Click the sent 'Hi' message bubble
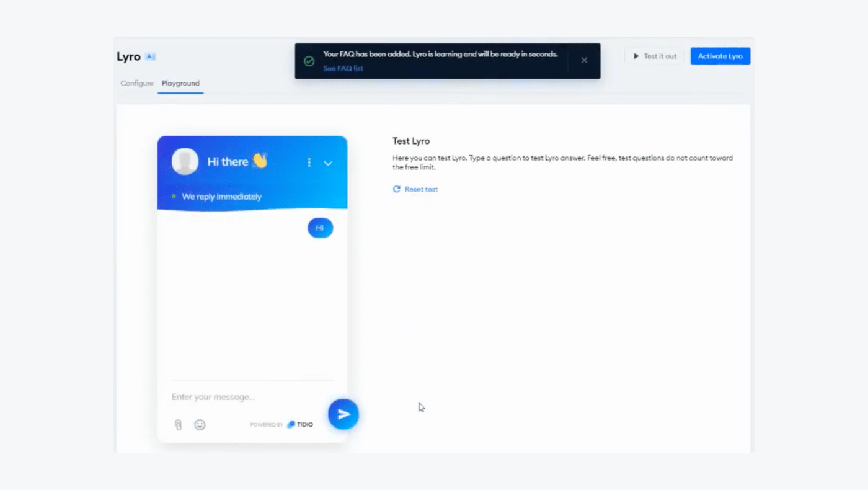The image size is (868, 490). pos(320,228)
